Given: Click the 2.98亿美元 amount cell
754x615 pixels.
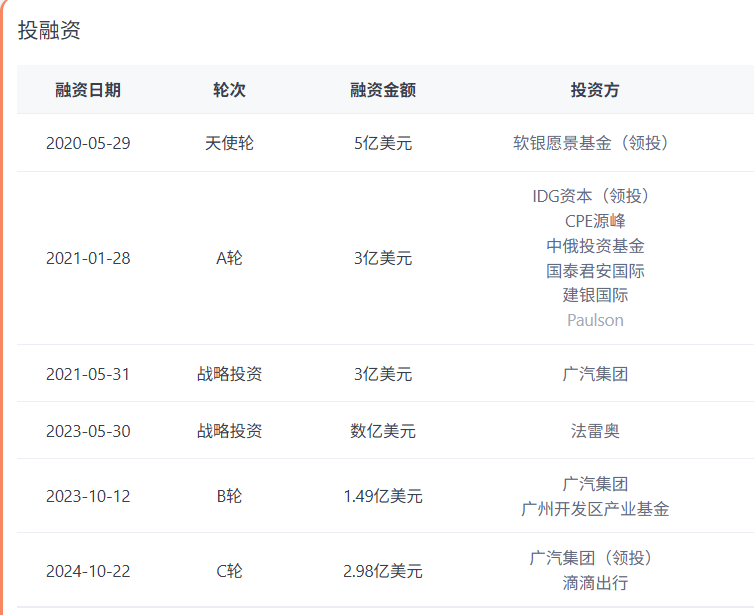Looking at the screenshot, I should (x=383, y=571).
